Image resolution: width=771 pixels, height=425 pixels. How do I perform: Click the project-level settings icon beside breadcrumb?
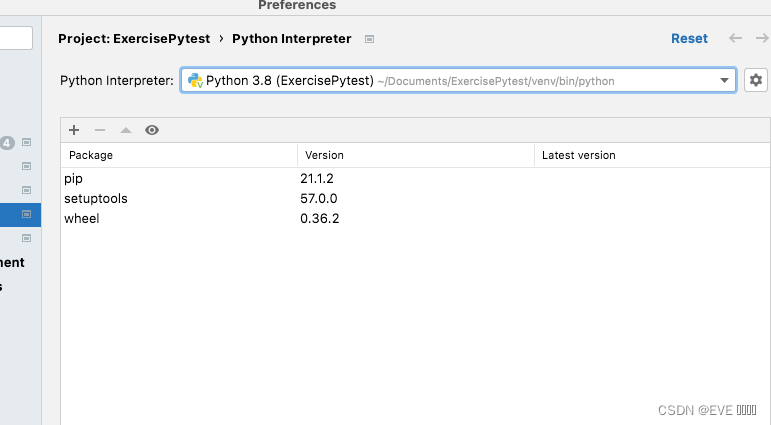click(369, 39)
